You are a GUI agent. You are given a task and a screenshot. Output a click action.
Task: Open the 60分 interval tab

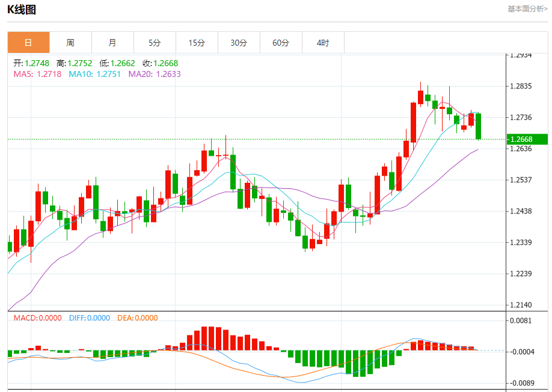[281, 43]
